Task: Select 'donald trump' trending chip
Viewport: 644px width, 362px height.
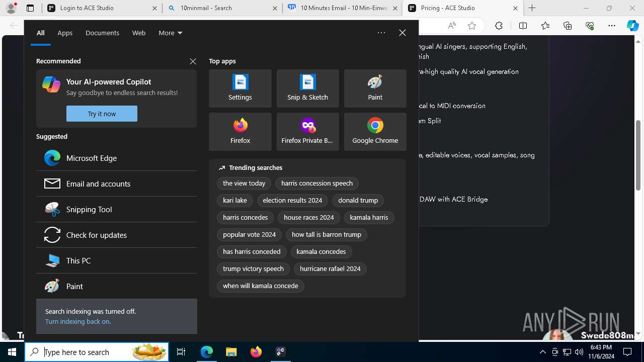Action: tap(358, 201)
